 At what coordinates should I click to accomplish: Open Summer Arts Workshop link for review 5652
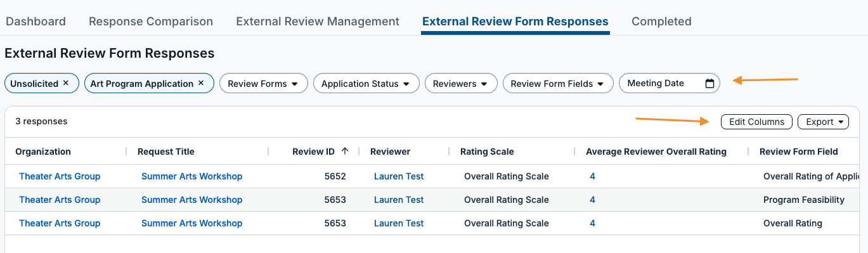[x=191, y=176]
